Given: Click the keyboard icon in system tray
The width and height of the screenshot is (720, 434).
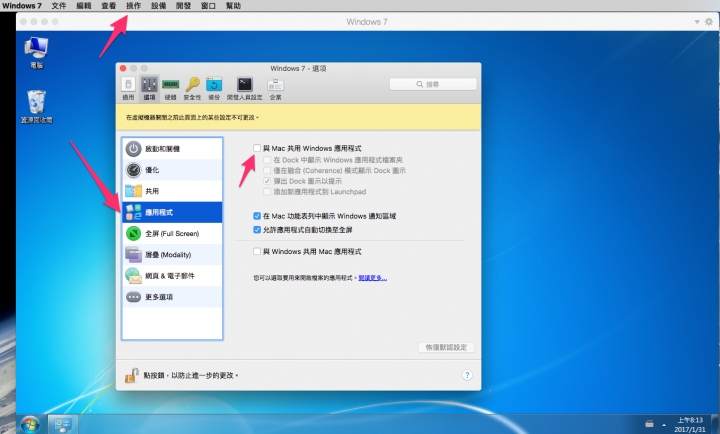Looking at the screenshot, I should click(x=649, y=424).
